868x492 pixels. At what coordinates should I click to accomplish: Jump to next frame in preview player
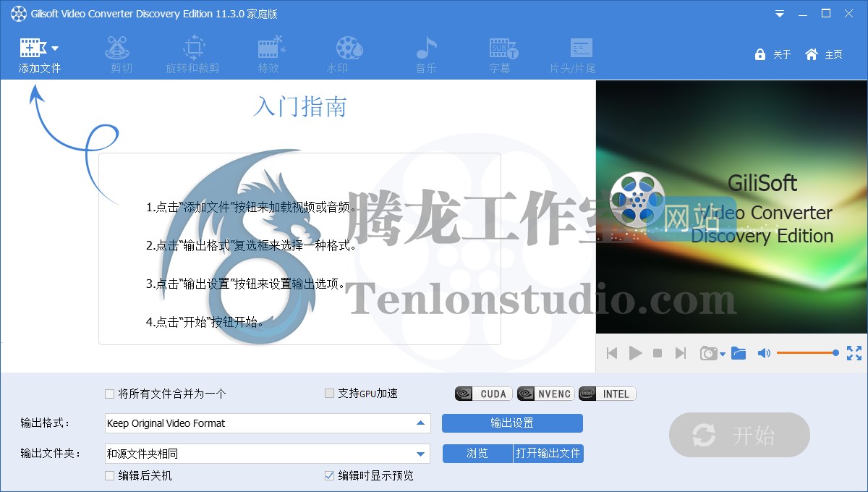[x=680, y=353]
